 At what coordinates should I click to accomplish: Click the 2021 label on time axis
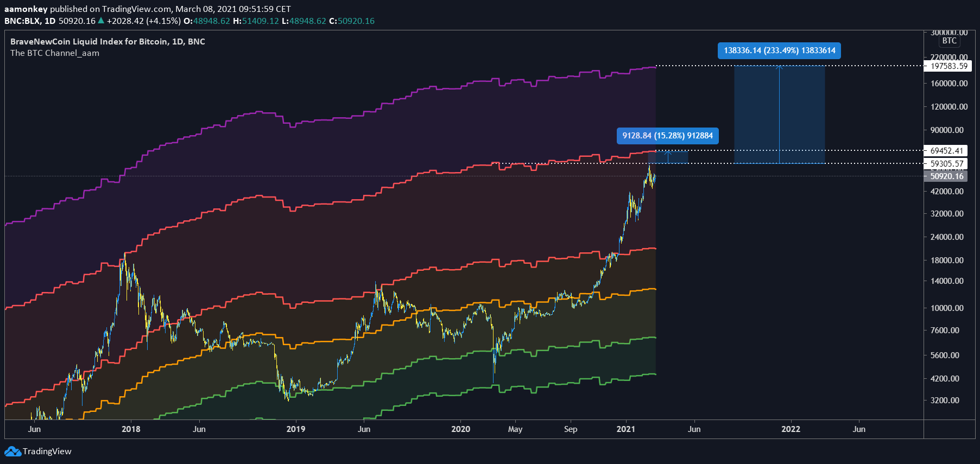point(626,429)
